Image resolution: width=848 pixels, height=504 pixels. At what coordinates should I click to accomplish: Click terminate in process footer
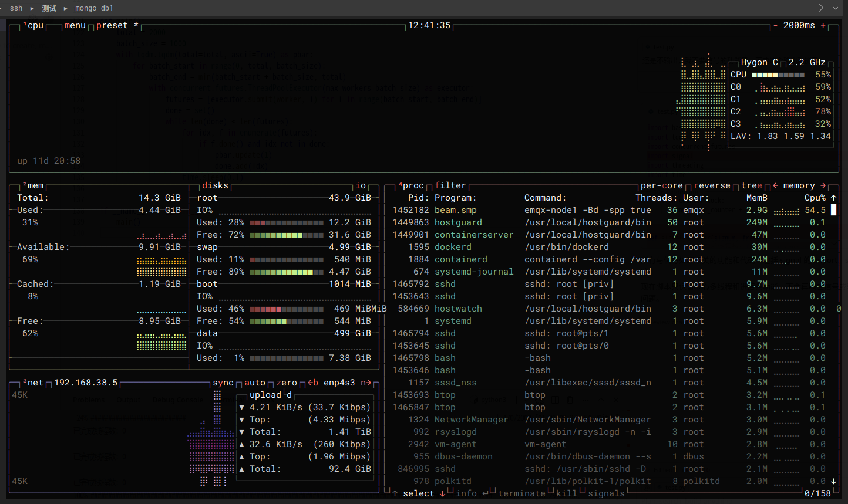point(522,493)
